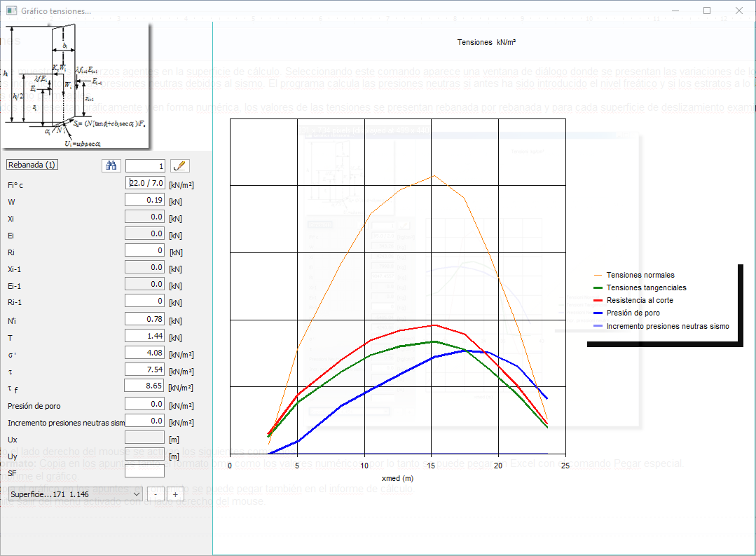Screen dimensions: 756x556
Task: Click the Xi-1 value field
Action: click(x=144, y=267)
